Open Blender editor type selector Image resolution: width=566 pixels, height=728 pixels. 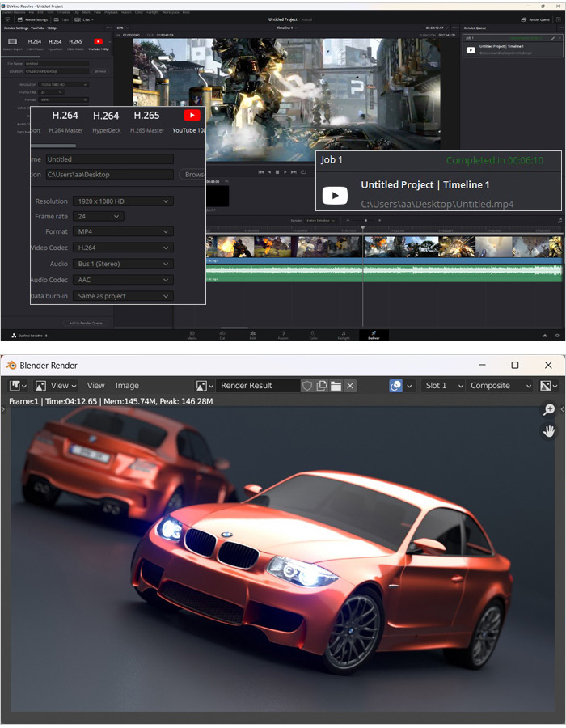pos(18,385)
